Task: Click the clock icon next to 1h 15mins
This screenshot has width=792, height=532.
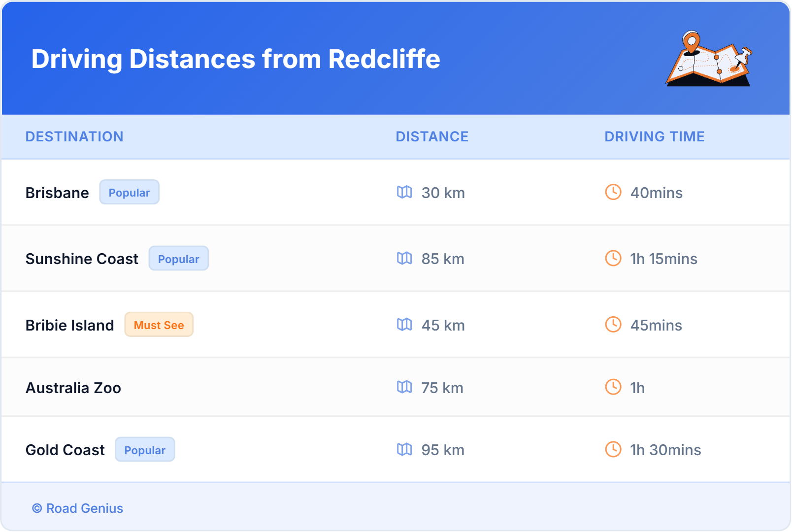Action: (613, 259)
